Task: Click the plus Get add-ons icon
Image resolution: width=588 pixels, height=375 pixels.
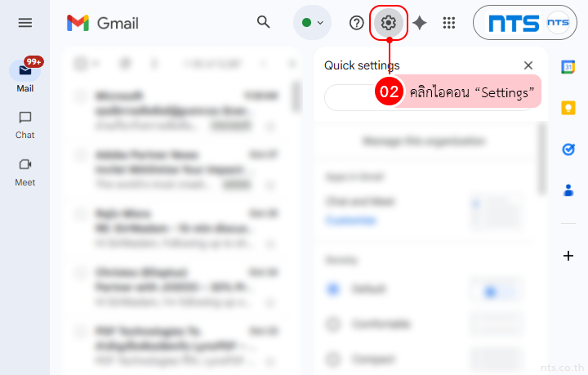Action: (x=568, y=256)
